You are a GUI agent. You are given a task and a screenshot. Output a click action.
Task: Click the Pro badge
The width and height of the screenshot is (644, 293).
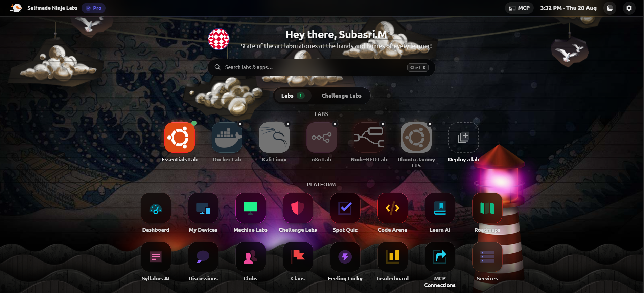click(94, 8)
